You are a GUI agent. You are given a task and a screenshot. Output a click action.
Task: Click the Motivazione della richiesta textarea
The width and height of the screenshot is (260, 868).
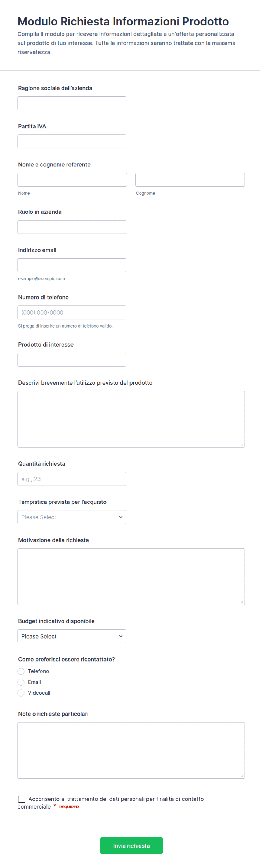click(x=131, y=577)
